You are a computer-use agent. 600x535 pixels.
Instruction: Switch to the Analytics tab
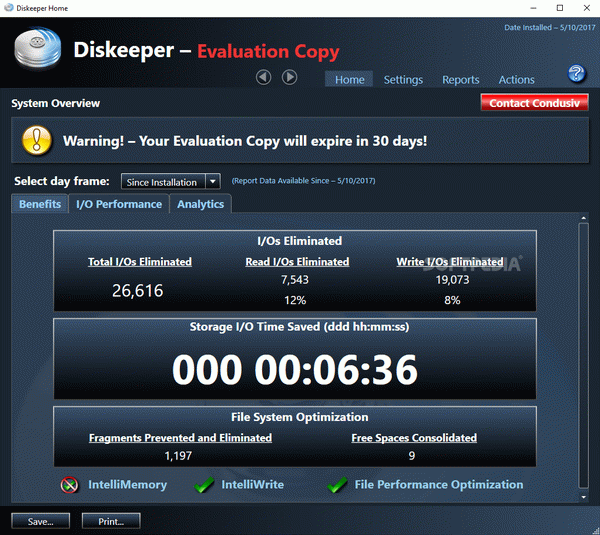tap(201, 204)
